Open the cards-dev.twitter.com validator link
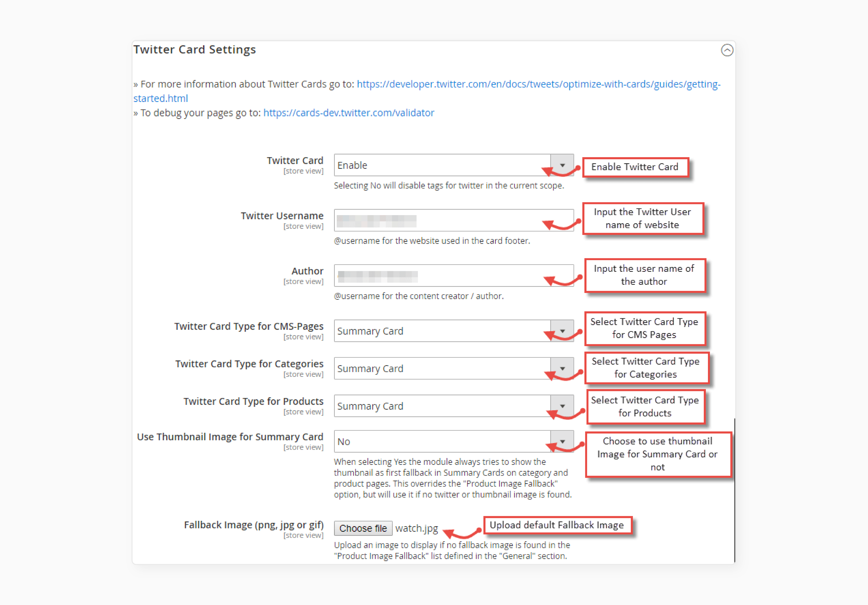The width and height of the screenshot is (868, 605). (349, 113)
